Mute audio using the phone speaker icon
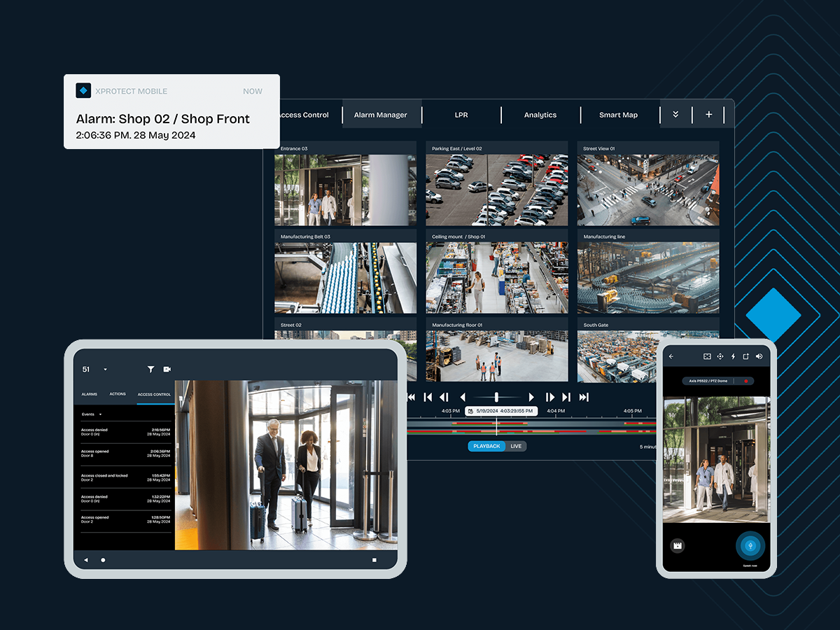This screenshot has width=840, height=630. (x=759, y=356)
